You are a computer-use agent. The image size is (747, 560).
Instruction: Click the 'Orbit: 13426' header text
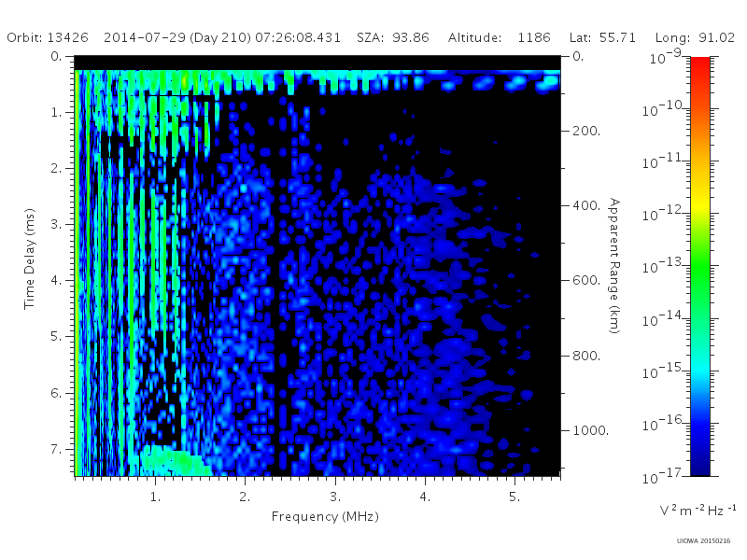pyautogui.click(x=48, y=37)
